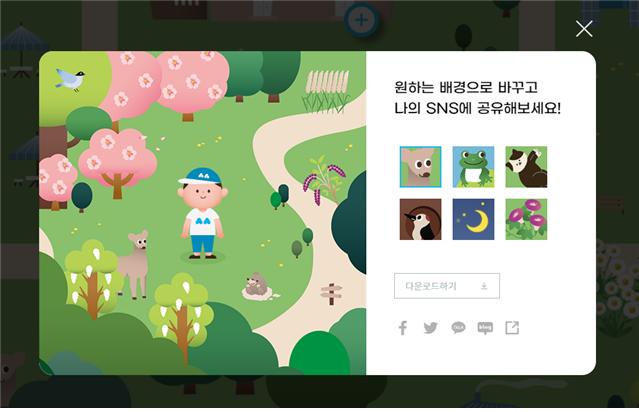This screenshot has height=412, width=639.
Task: Switch to the crescent moon night background
Action: pos(473,219)
